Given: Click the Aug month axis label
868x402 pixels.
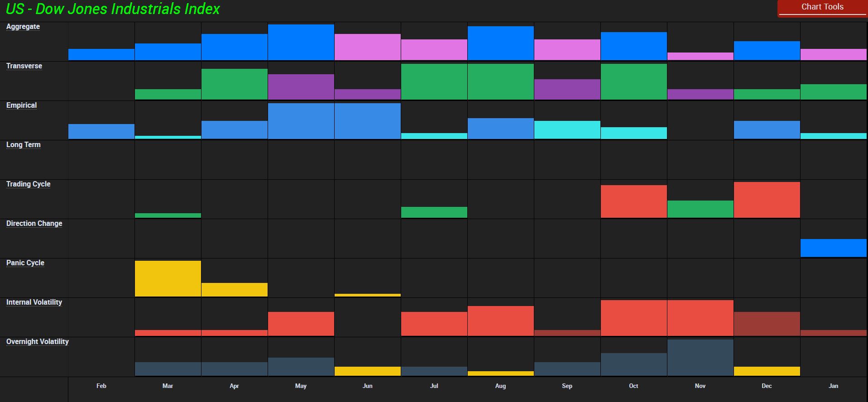Looking at the screenshot, I should pos(500,386).
